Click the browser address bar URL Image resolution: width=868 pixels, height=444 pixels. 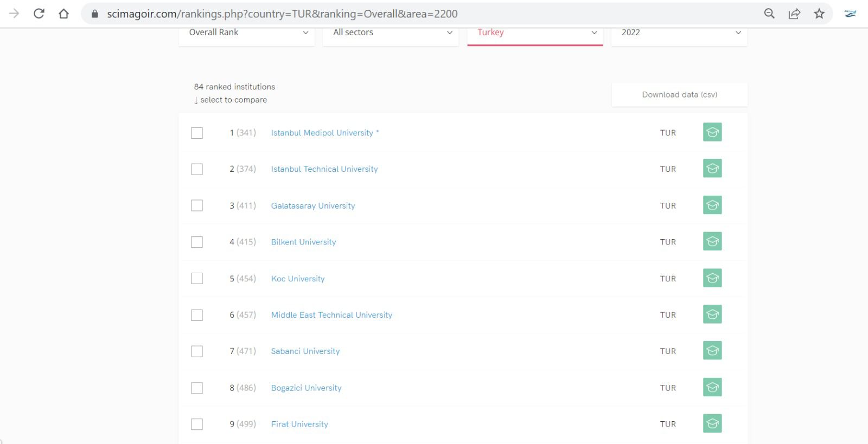282,14
